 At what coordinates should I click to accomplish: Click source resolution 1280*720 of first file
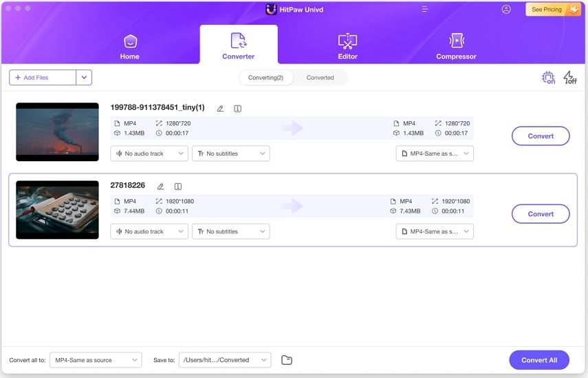point(178,123)
